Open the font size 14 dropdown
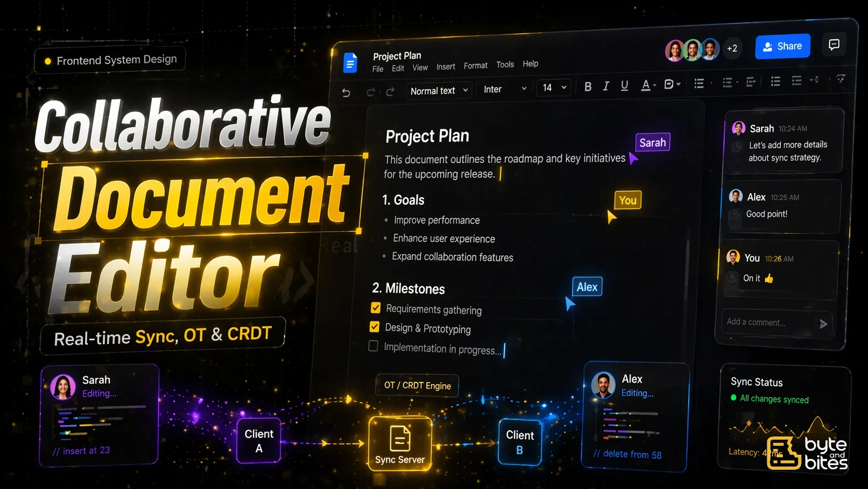The height and width of the screenshot is (489, 868). [554, 87]
